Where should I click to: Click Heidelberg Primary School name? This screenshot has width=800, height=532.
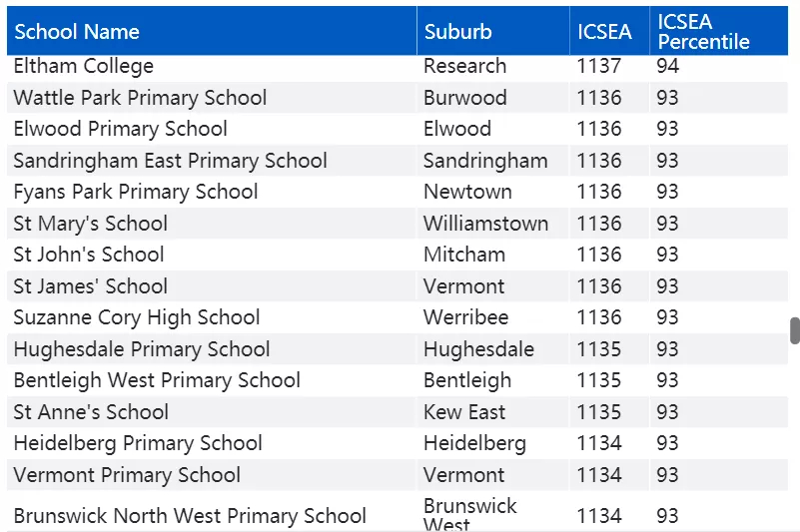(138, 443)
